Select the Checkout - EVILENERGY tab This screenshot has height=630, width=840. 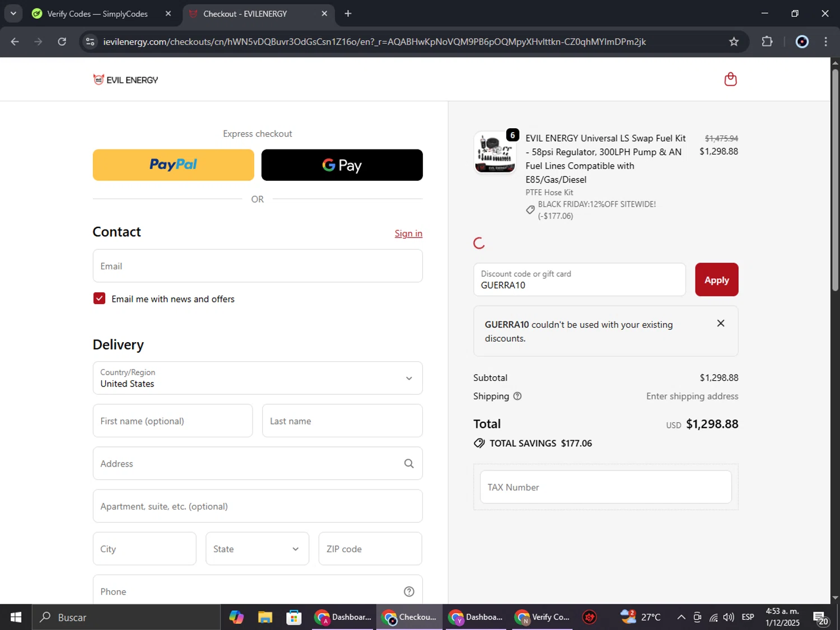click(245, 13)
